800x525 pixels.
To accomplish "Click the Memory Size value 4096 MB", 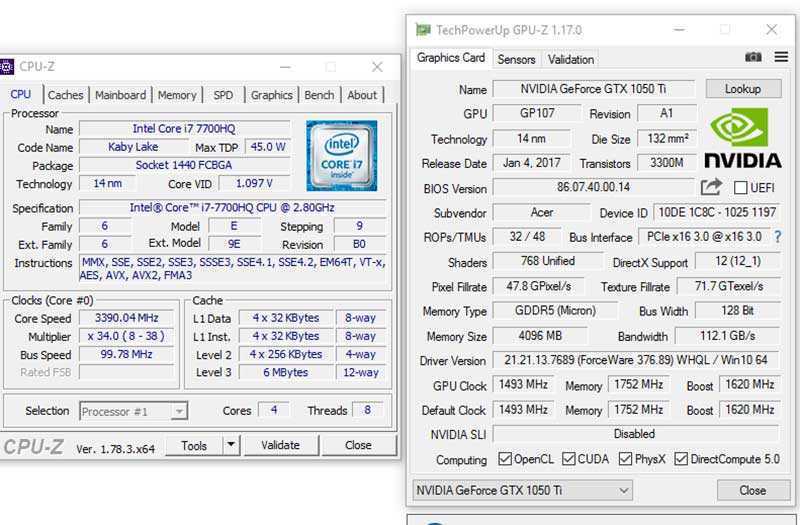I will (540, 336).
